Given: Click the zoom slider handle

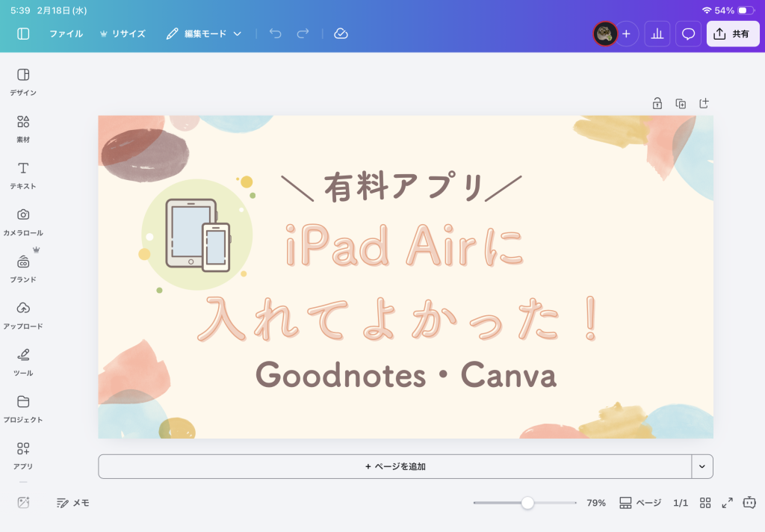Looking at the screenshot, I should [x=527, y=503].
